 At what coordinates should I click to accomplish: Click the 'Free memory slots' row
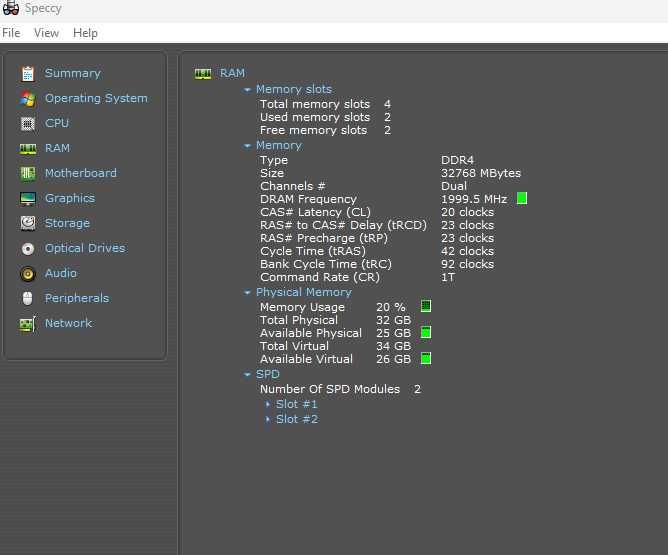pyautogui.click(x=325, y=130)
